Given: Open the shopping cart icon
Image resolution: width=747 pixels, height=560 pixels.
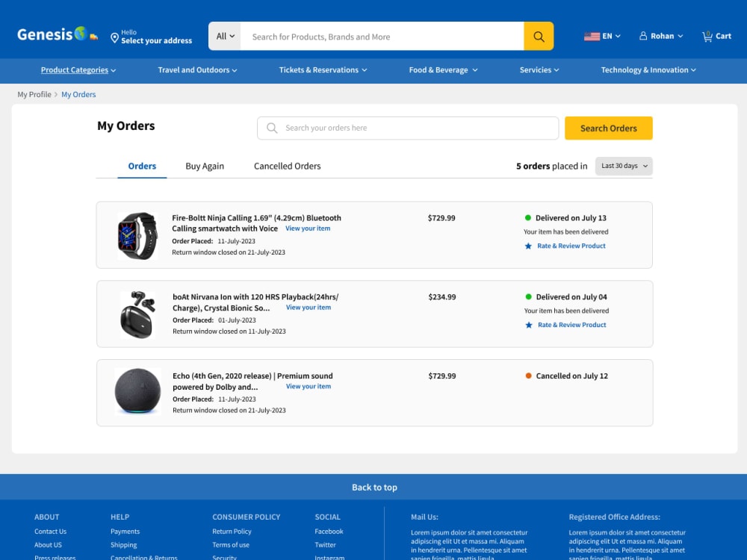Looking at the screenshot, I should pyautogui.click(x=707, y=36).
